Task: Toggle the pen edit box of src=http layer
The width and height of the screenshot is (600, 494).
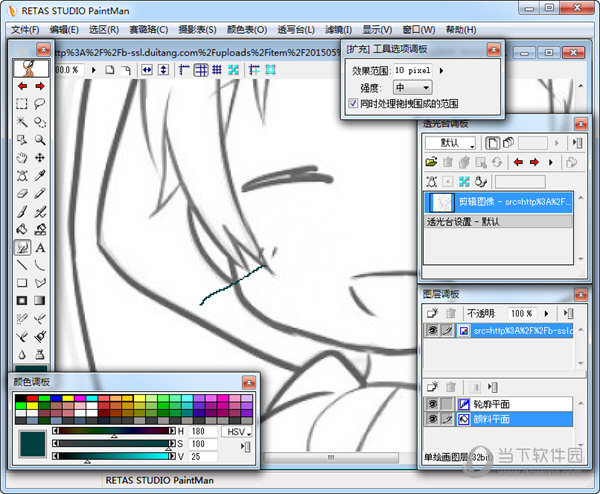Action: point(447,330)
